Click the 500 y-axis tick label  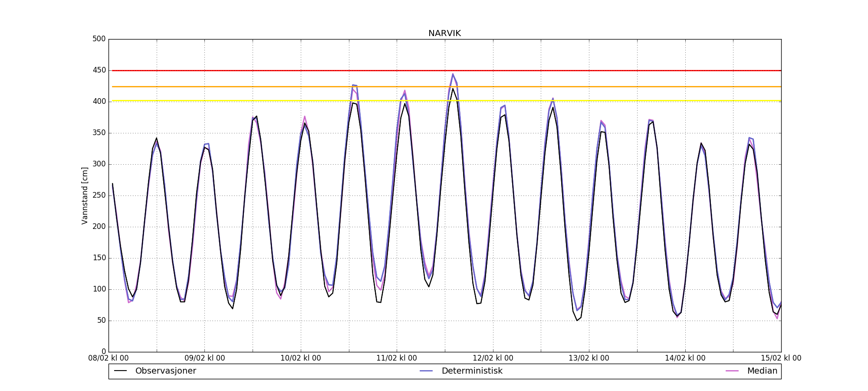99,39
